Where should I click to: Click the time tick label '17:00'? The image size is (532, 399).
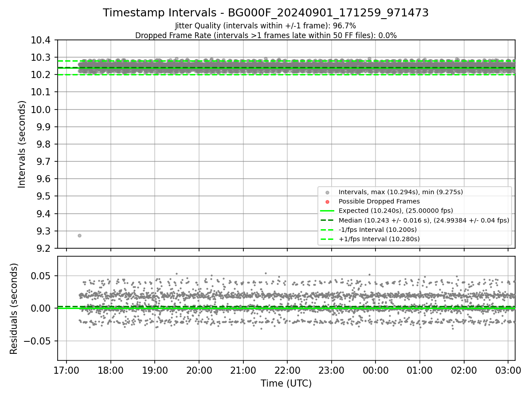point(66,371)
